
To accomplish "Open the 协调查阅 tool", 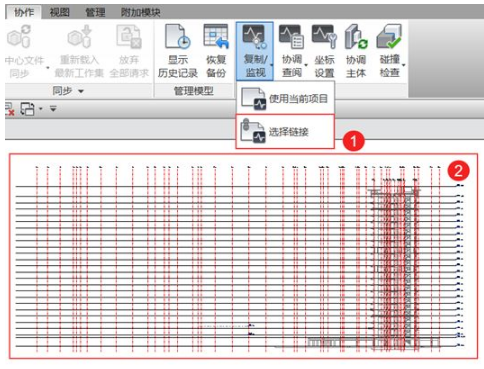I will coord(292,51).
